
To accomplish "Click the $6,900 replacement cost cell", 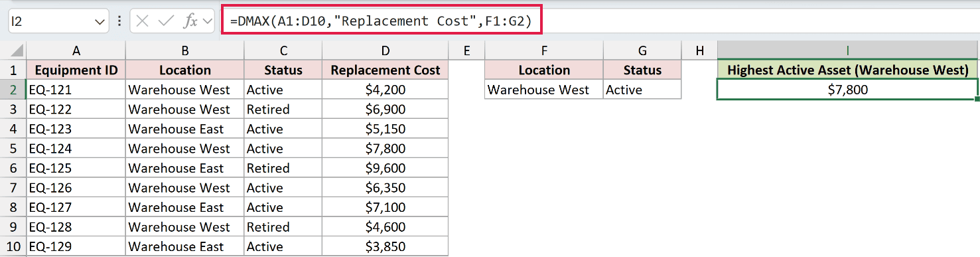I will click(385, 109).
